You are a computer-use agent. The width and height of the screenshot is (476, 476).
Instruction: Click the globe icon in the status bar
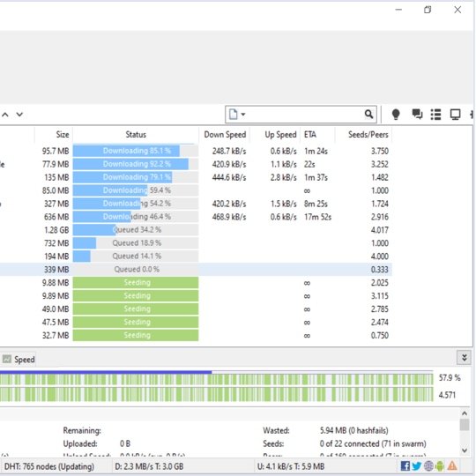click(x=428, y=465)
